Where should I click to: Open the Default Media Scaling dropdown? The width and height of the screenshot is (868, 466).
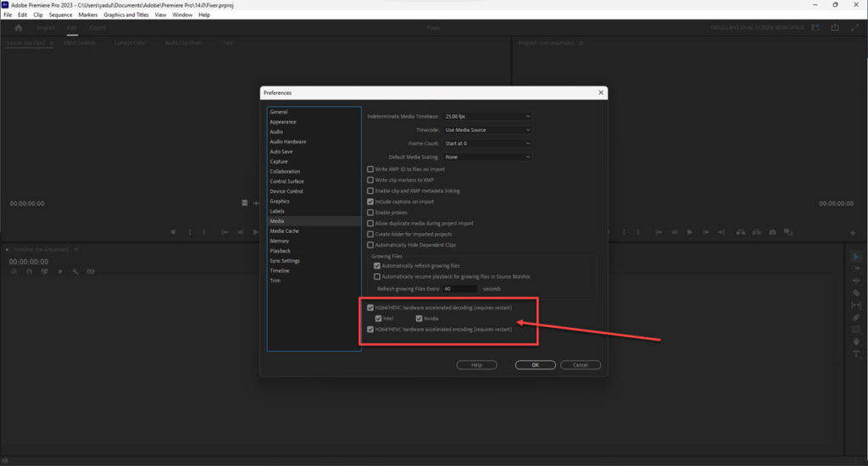tap(487, 158)
